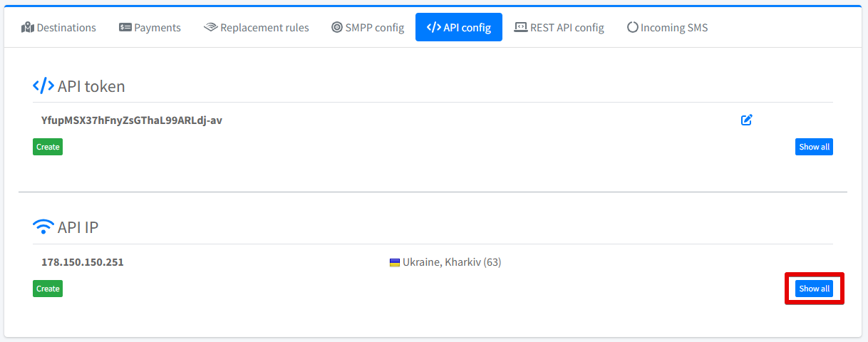The image size is (868, 342).
Task: Click the wifi icon beside API IP heading
Action: coord(43,227)
